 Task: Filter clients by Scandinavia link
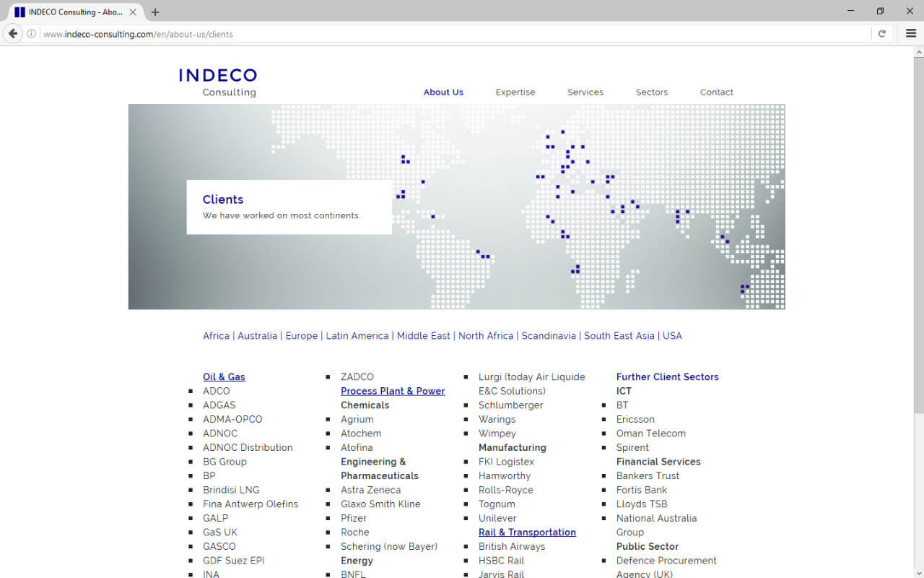[549, 336]
